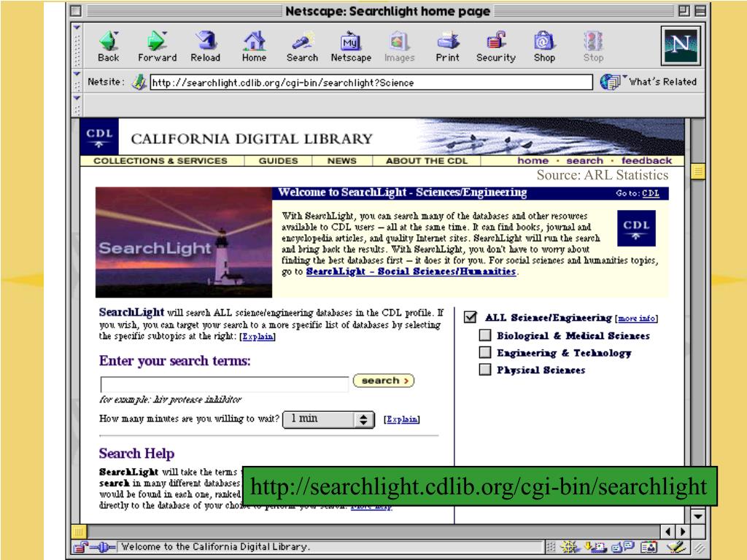Click the horizontal scroll left arrow
The height and width of the screenshot is (560, 747).
pos(667,532)
